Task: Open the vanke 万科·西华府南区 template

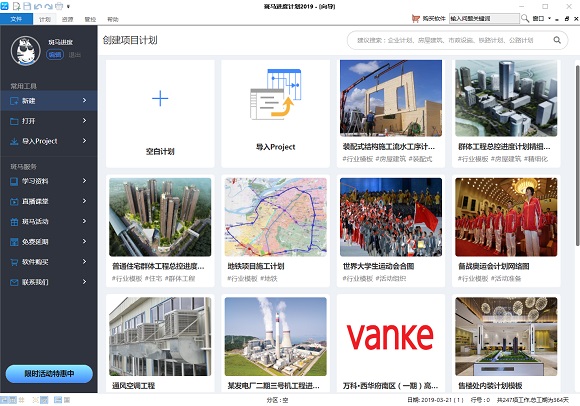Action: (x=391, y=336)
